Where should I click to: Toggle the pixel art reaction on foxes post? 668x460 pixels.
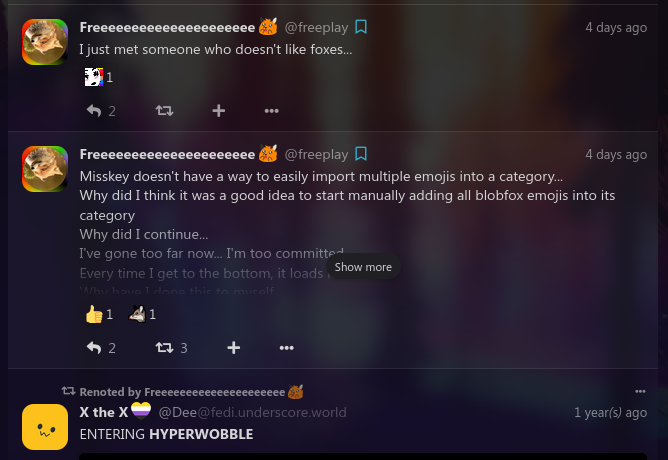click(99, 77)
